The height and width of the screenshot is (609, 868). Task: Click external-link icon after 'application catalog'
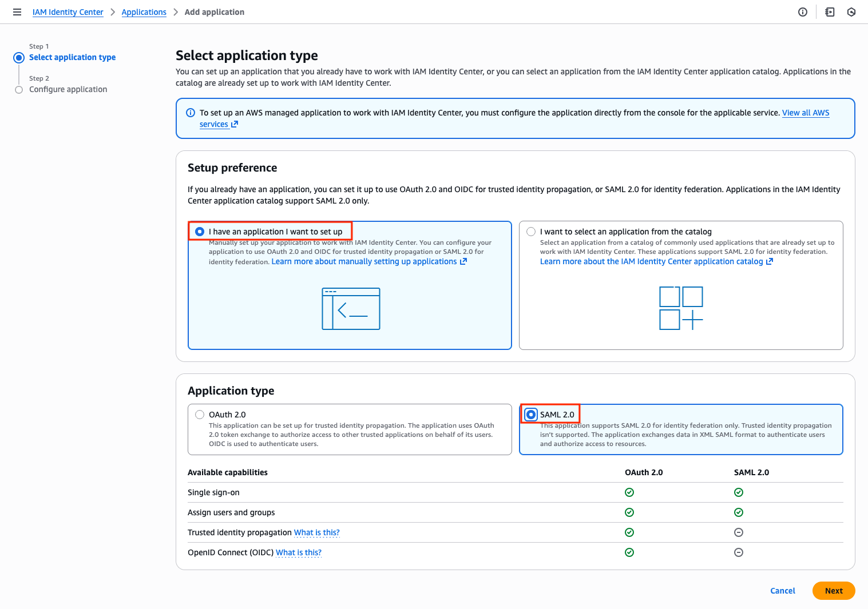tap(770, 261)
